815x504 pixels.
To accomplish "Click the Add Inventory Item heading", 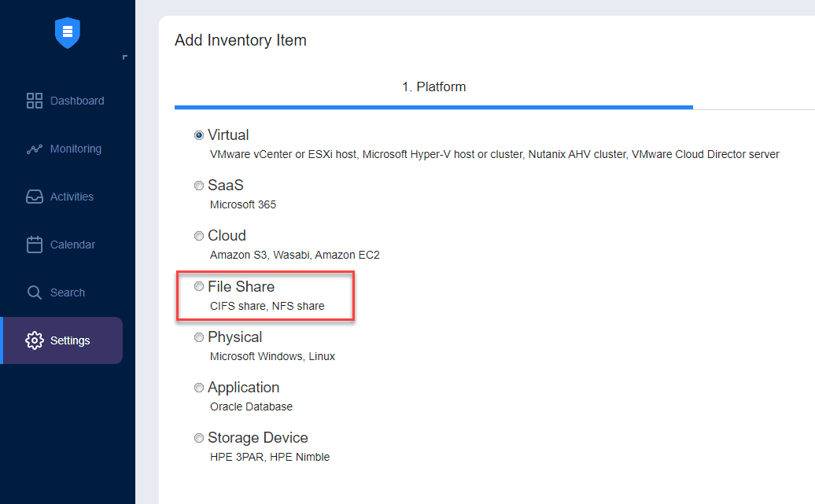I will pyautogui.click(x=241, y=40).
